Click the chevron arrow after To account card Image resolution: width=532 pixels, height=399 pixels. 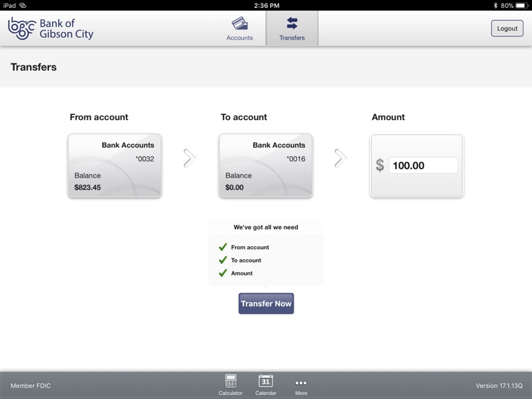340,158
